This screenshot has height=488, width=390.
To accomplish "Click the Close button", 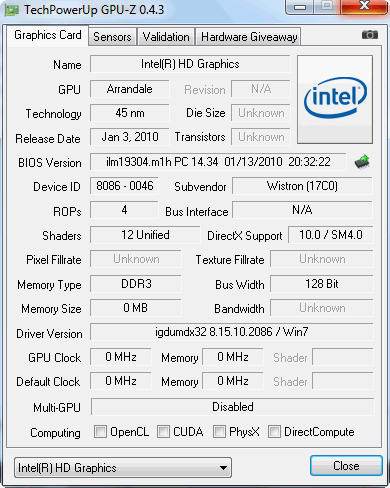I will coord(346,466).
